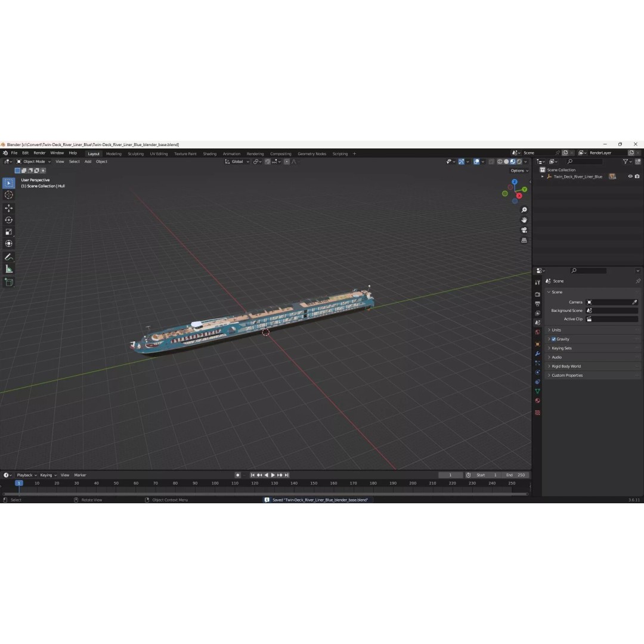The height and width of the screenshot is (644, 644).
Task: Open the Object Mode dropdown
Action: tap(33, 162)
